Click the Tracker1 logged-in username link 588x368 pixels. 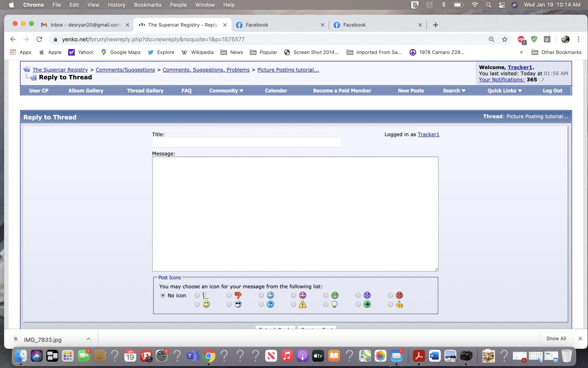click(x=428, y=135)
